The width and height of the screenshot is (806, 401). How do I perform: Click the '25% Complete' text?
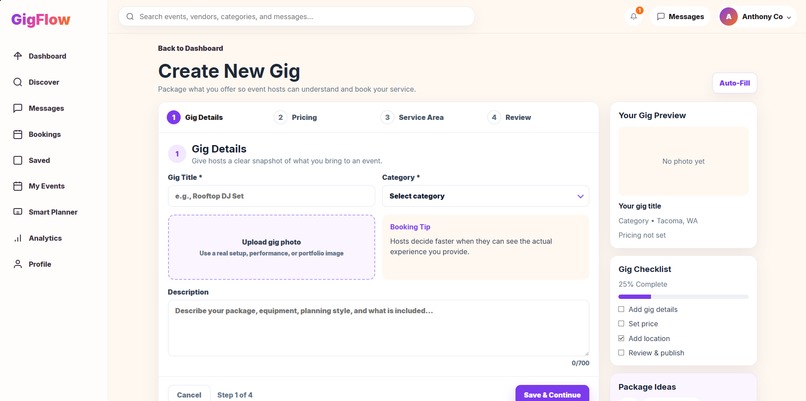point(643,284)
